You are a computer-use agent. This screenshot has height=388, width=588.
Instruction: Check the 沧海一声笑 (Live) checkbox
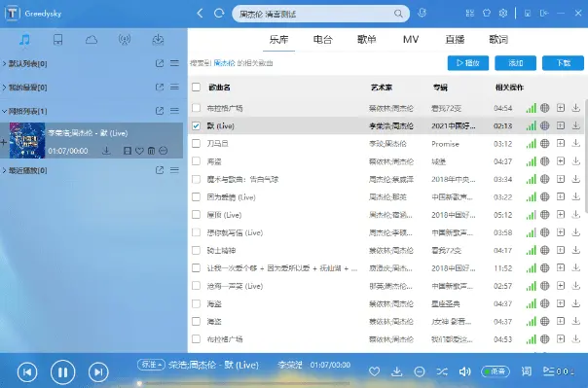pyautogui.click(x=196, y=286)
